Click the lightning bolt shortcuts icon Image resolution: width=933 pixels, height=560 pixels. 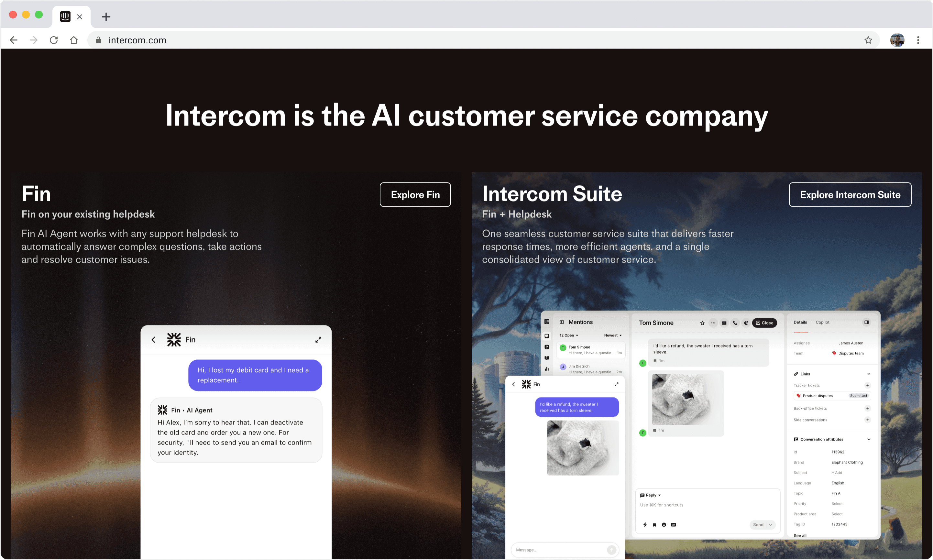[645, 525]
